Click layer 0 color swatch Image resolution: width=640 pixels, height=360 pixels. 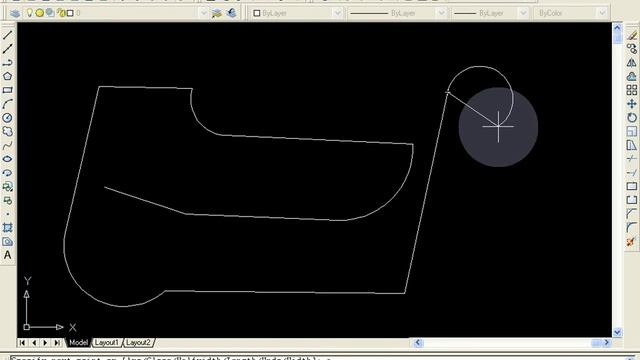point(70,13)
